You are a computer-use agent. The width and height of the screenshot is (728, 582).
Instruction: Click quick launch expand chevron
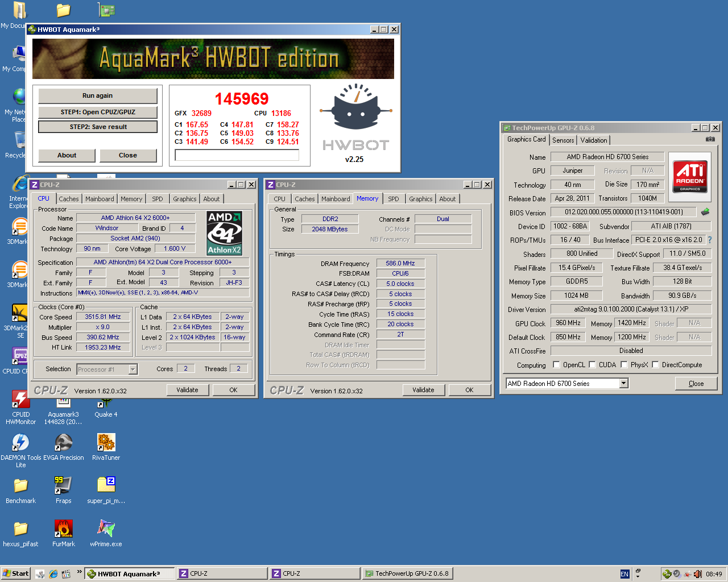(x=79, y=572)
